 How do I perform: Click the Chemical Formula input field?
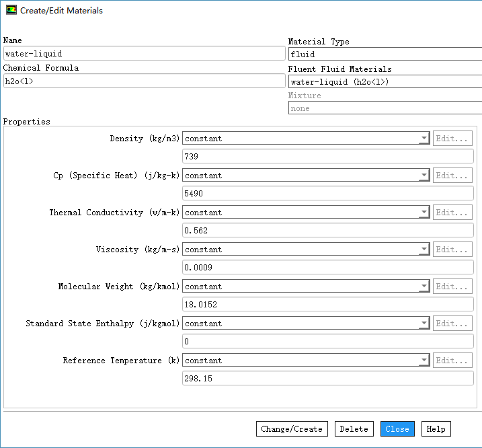click(144, 81)
